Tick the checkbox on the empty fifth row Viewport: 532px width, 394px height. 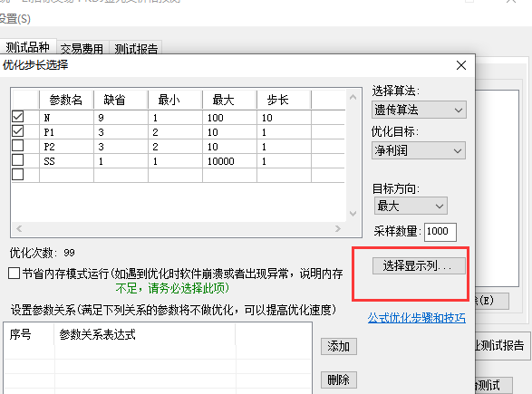(x=17, y=175)
